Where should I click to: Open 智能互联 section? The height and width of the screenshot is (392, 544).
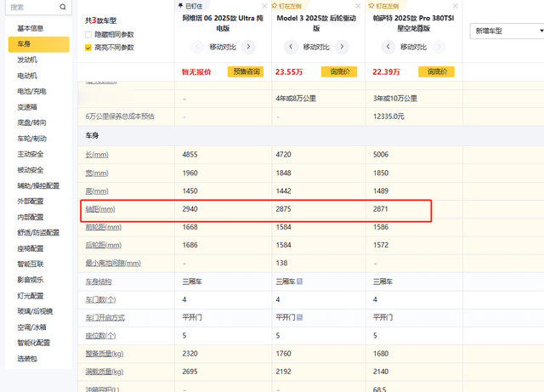click(x=31, y=264)
